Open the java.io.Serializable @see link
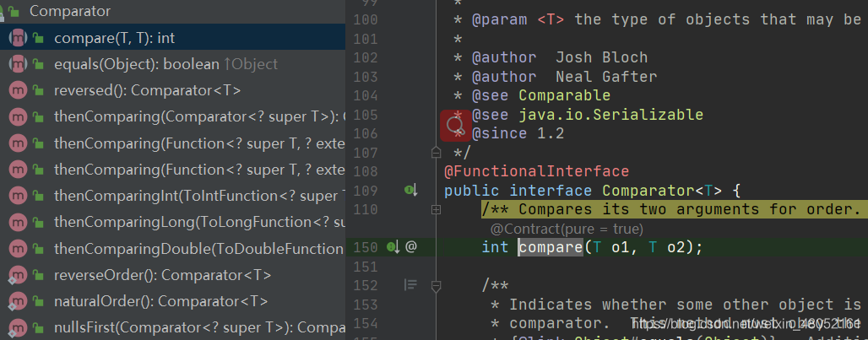The image size is (868, 340). tap(610, 115)
